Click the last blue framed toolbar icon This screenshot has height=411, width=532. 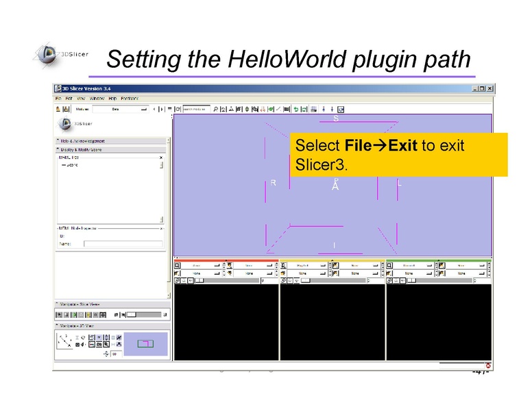click(341, 109)
